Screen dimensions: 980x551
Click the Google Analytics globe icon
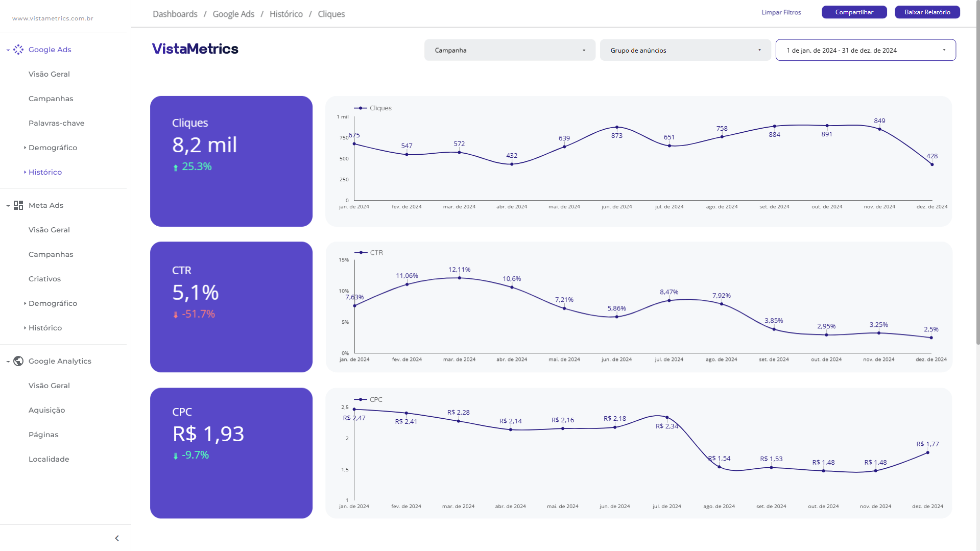coord(18,361)
